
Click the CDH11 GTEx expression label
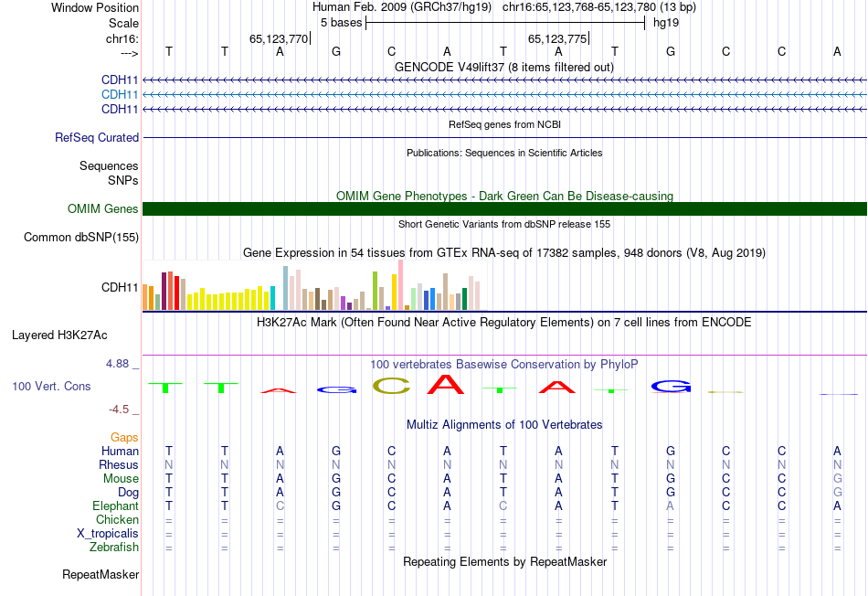click(x=120, y=287)
